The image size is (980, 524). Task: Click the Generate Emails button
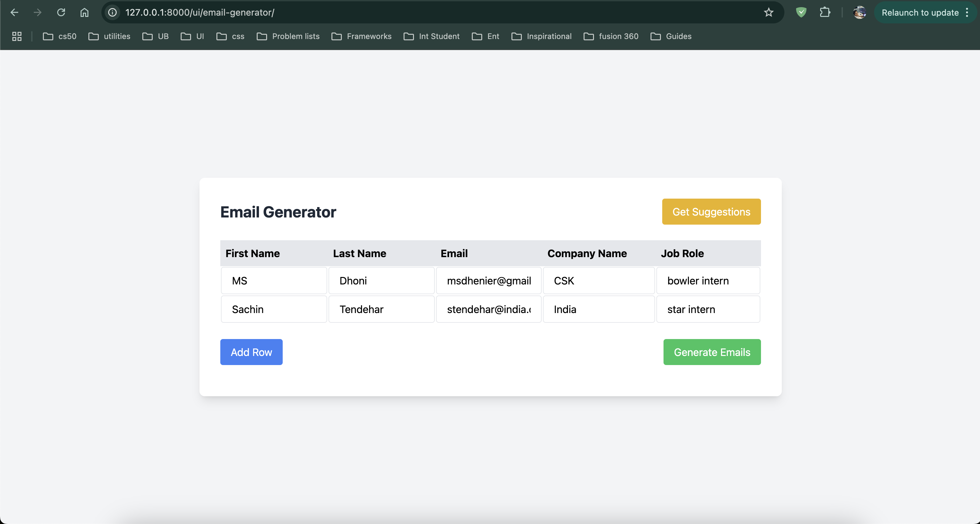(712, 352)
